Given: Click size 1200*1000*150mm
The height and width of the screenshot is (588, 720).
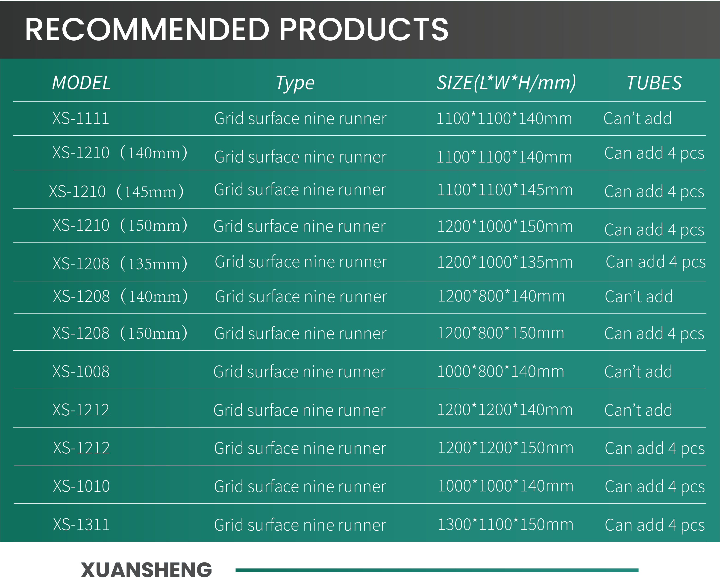Looking at the screenshot, I should pos(505,226).
